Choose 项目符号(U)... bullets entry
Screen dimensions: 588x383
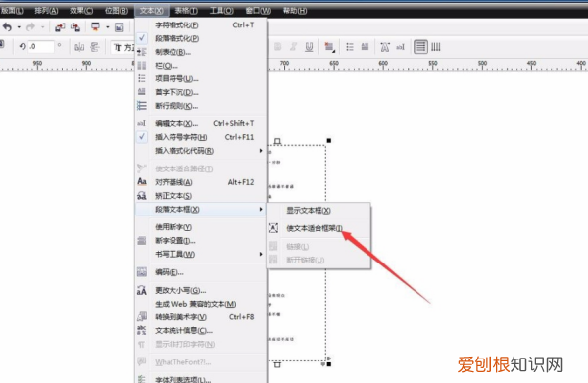coord(201,79)
